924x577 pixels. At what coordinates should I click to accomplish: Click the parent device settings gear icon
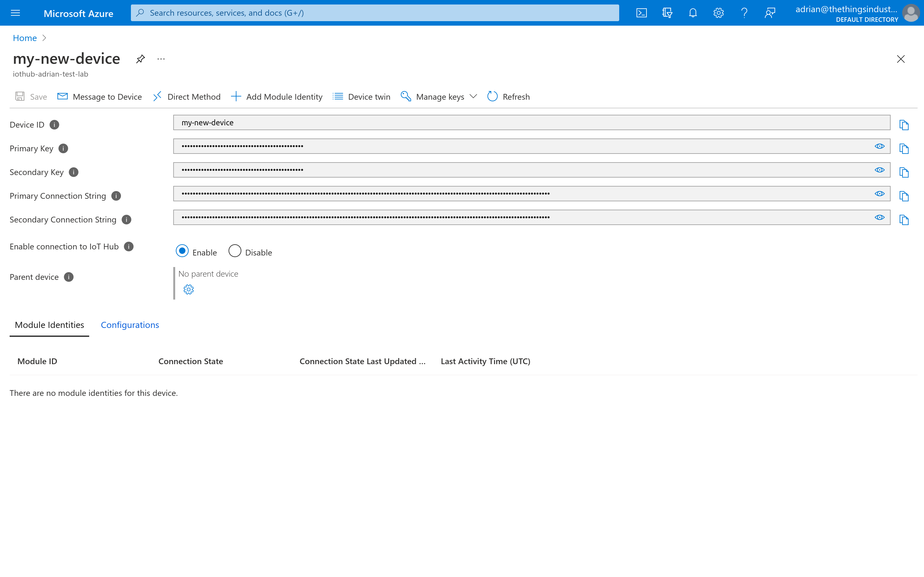point(189,289)
